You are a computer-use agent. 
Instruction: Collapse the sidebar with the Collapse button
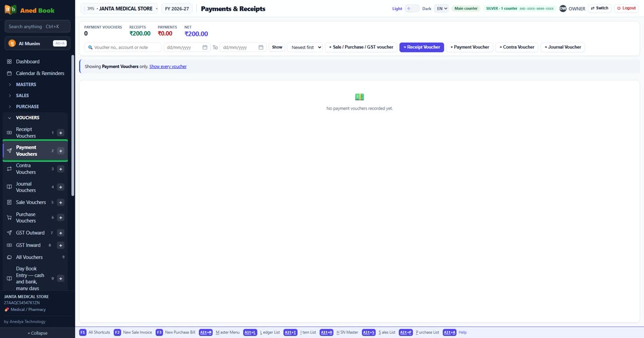(37, 333)
